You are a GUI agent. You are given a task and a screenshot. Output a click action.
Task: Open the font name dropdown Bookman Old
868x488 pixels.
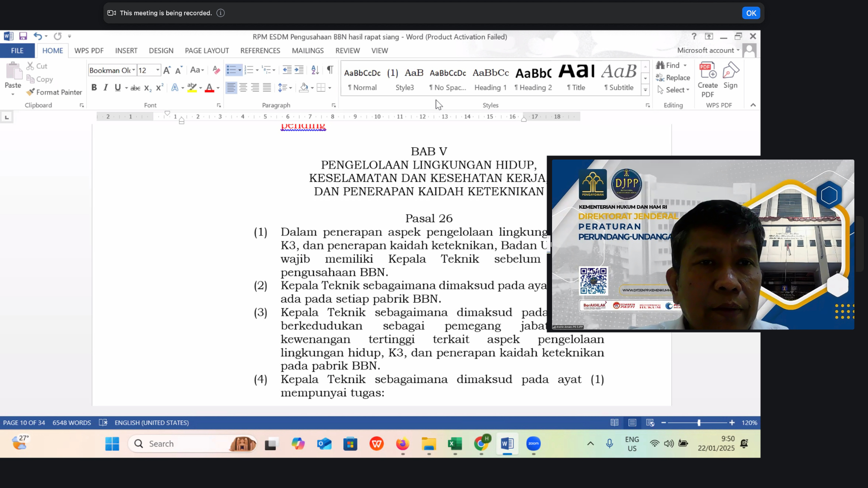[134, 70]
